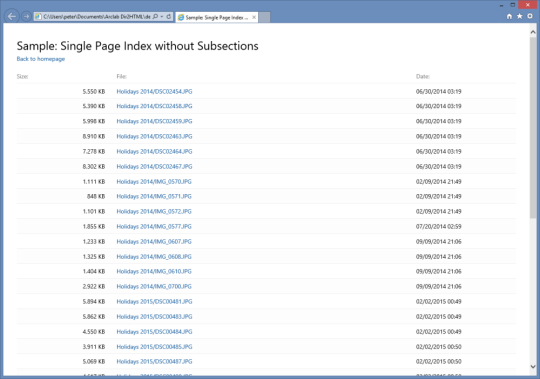Open Holidays 2015/DSC00481.JPG link
Viewport: 540px width, 379px height.
pos(154,302)
